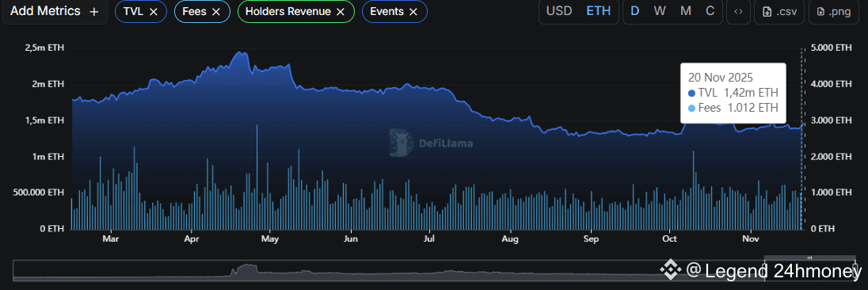Open the embed code icon button
868x290 pixels.
click(x=738, y=12)
